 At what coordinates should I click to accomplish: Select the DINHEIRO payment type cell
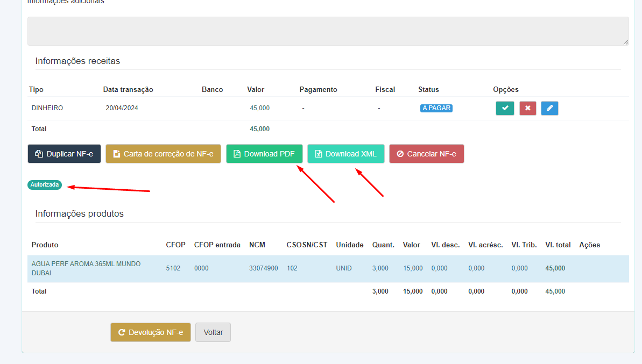coord(47,108)
